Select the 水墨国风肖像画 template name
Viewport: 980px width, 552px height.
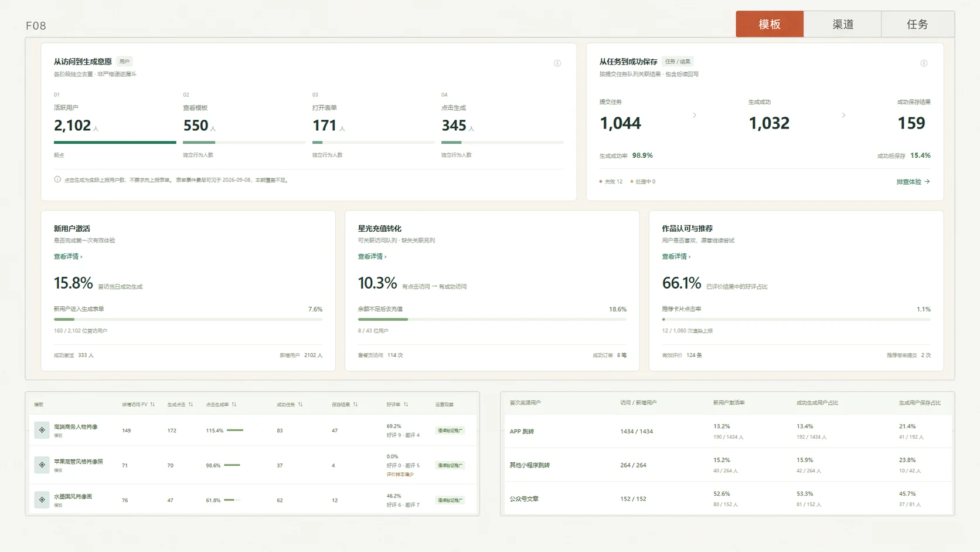(x=73, y=496)
